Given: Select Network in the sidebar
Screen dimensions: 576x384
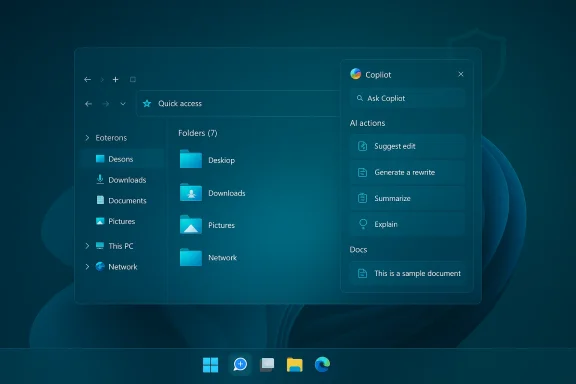Looking at the screenshot, I should [122, 267].
